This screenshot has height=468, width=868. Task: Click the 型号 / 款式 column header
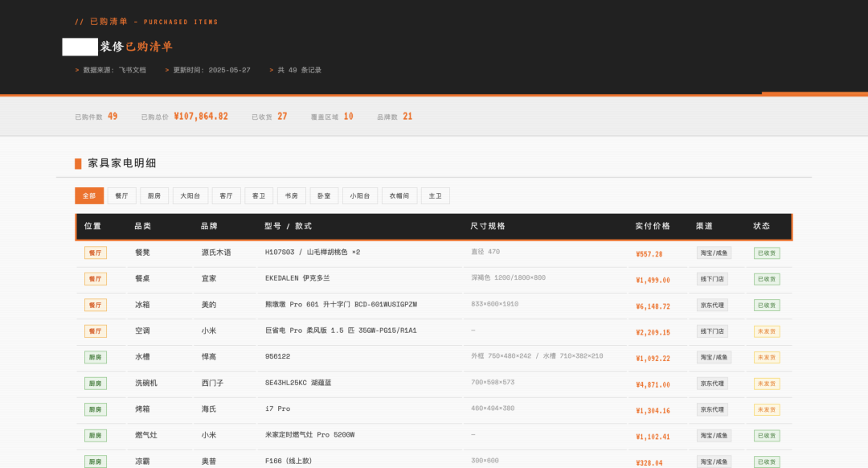(289, 227)
